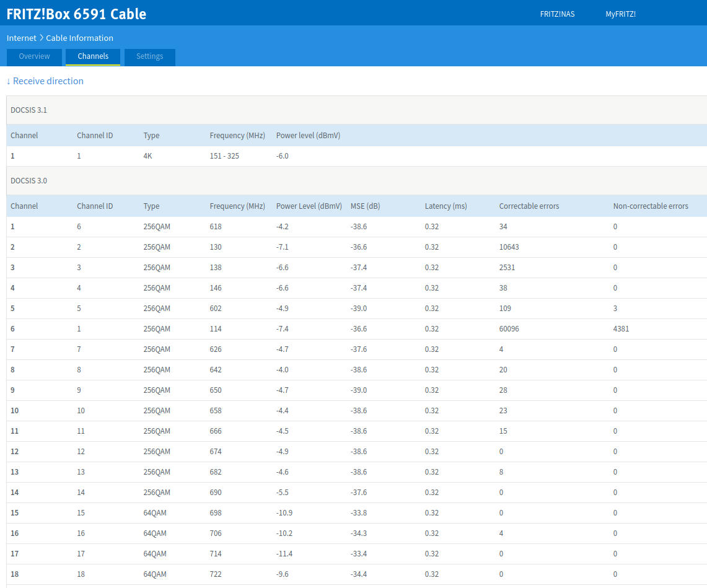The height and width of the screenshot is (588, 707).
Task: Open the Overview tab
Action: (34, 56)
